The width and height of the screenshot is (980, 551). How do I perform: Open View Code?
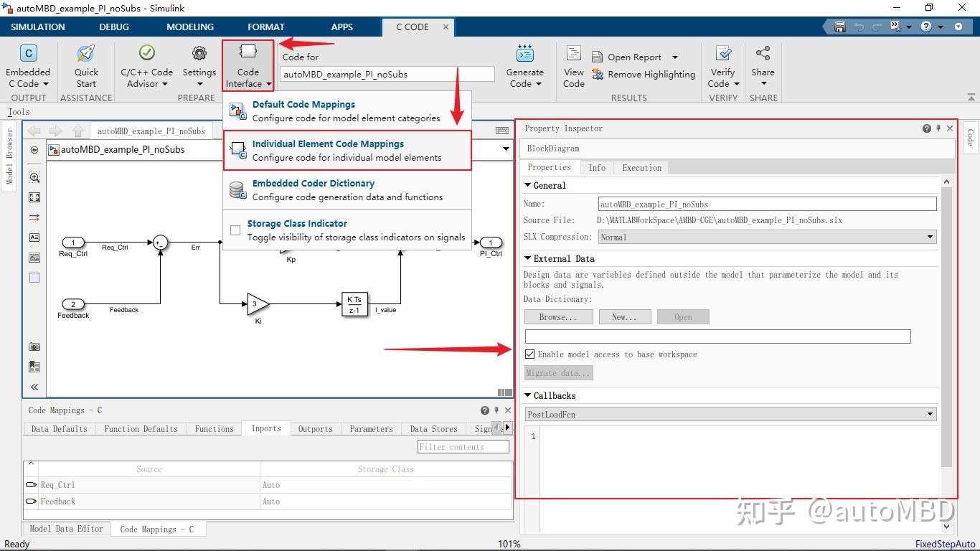574,66
